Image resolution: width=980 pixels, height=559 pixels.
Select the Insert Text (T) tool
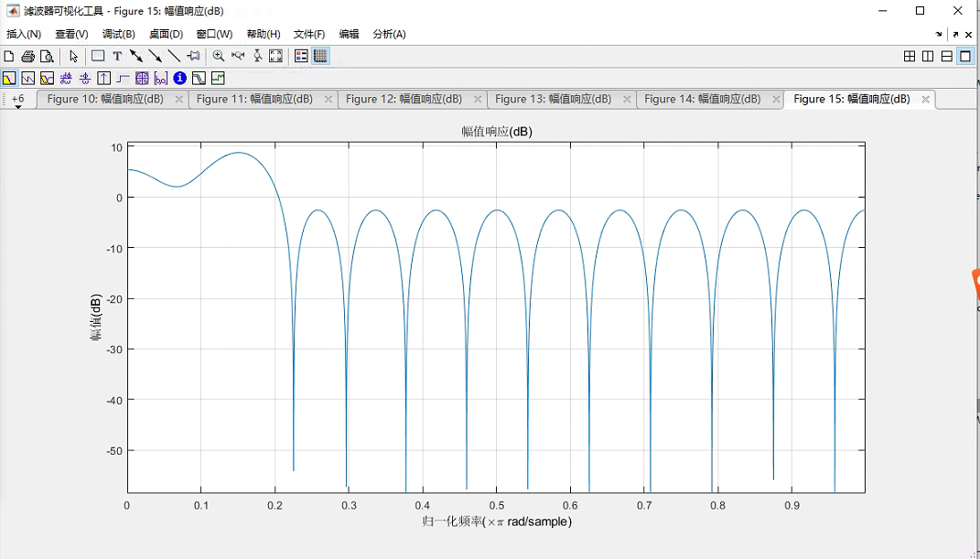click(117, 56)
